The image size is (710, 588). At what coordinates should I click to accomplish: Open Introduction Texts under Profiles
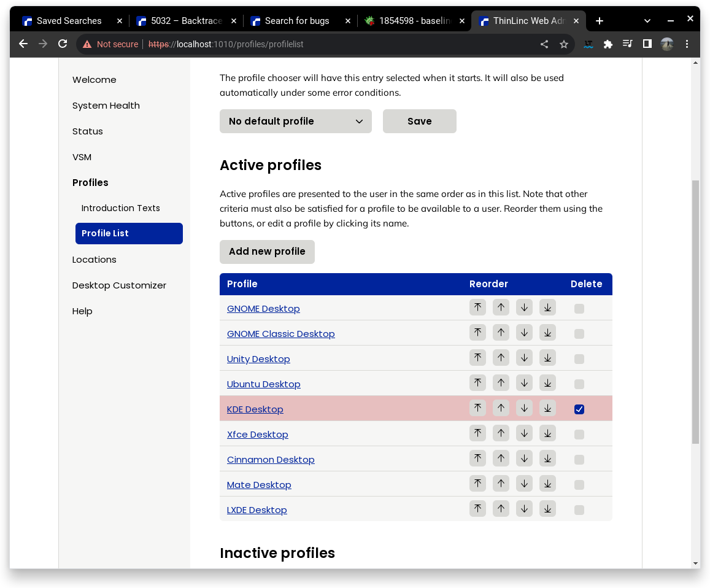click(x=120, y=208)
